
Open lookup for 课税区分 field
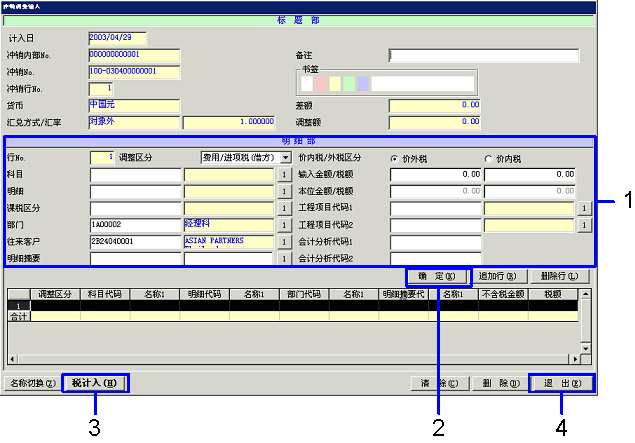pos(284,209)
